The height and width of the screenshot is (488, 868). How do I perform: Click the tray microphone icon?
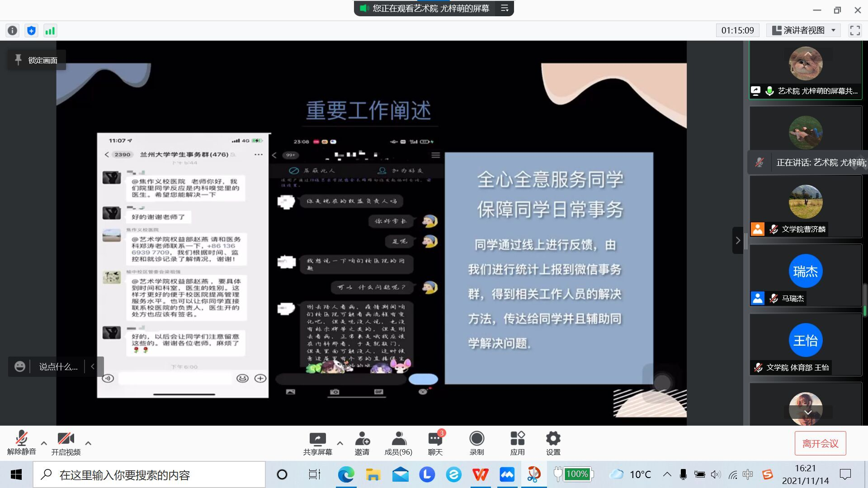click(x=683, y=474)
